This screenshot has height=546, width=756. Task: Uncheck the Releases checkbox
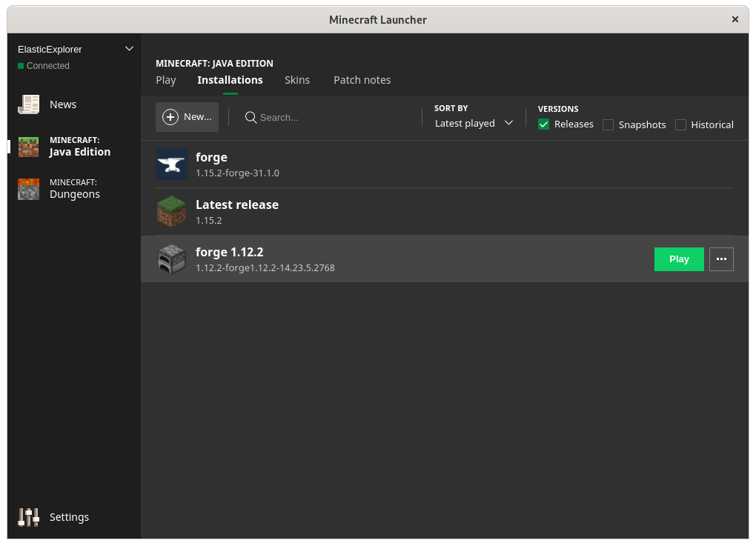coord(543,124)
